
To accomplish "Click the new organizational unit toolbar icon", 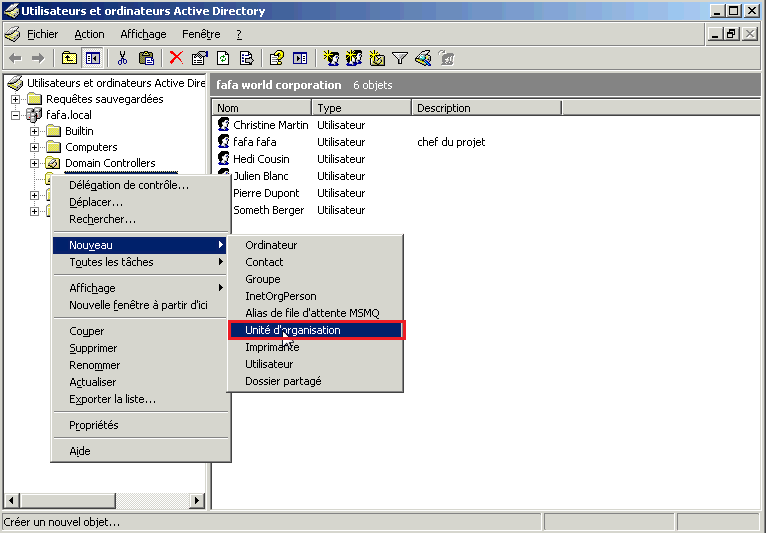I will [x=377, y=59].
